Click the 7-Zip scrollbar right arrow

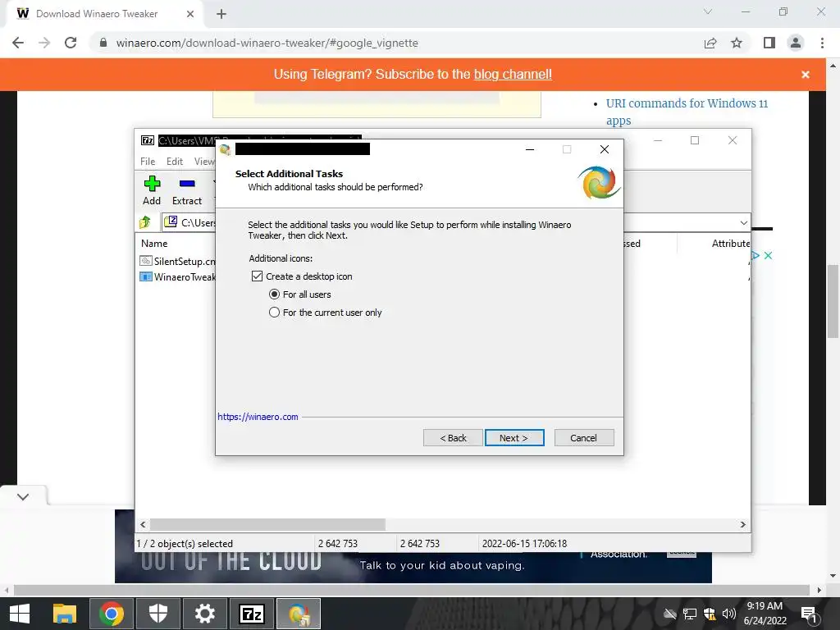point(743,524)
